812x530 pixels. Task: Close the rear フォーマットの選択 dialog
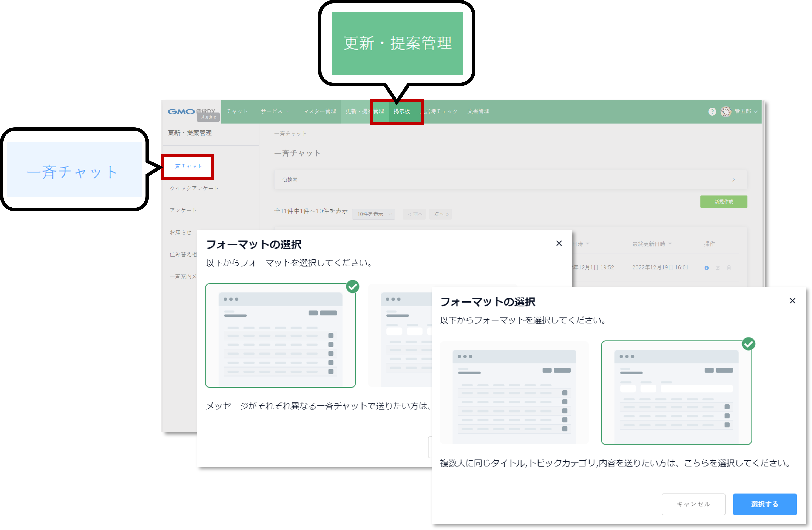(x=559, y=243)
